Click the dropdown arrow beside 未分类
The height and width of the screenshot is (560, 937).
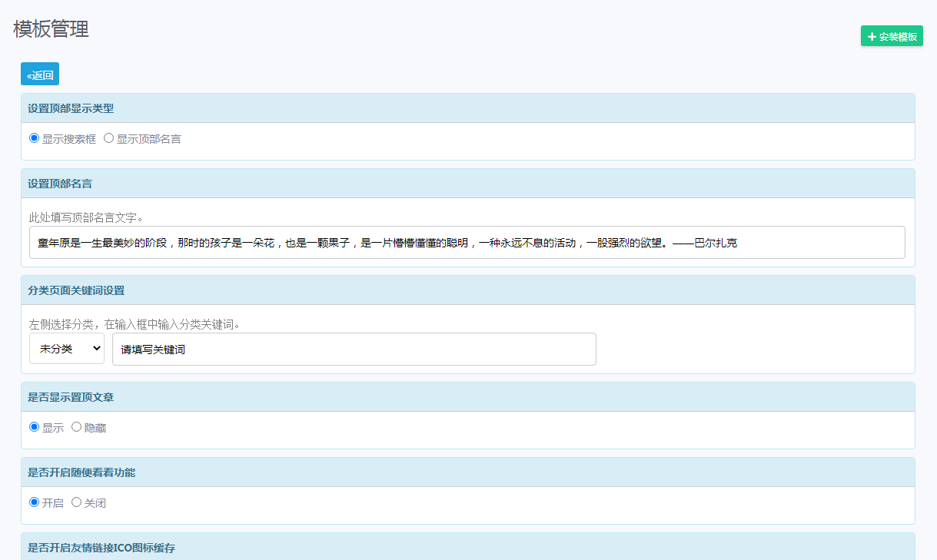[x=96, y=349]
